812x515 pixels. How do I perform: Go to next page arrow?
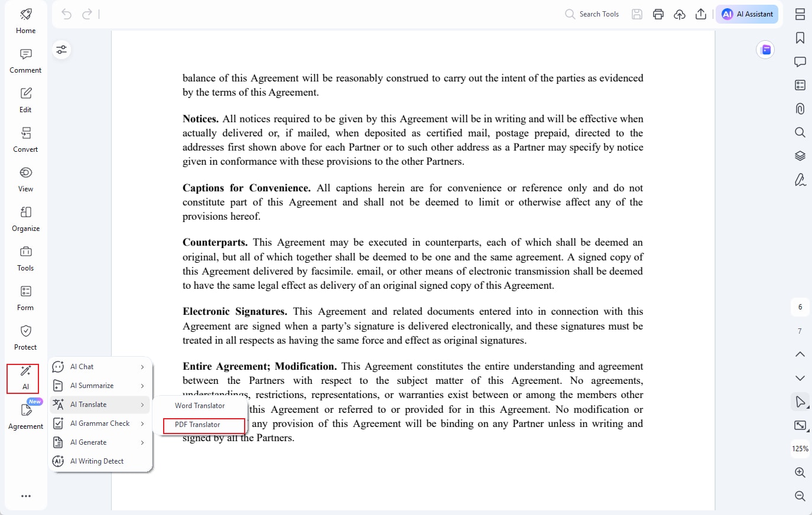pyautogui.click(x=800, y=378)
